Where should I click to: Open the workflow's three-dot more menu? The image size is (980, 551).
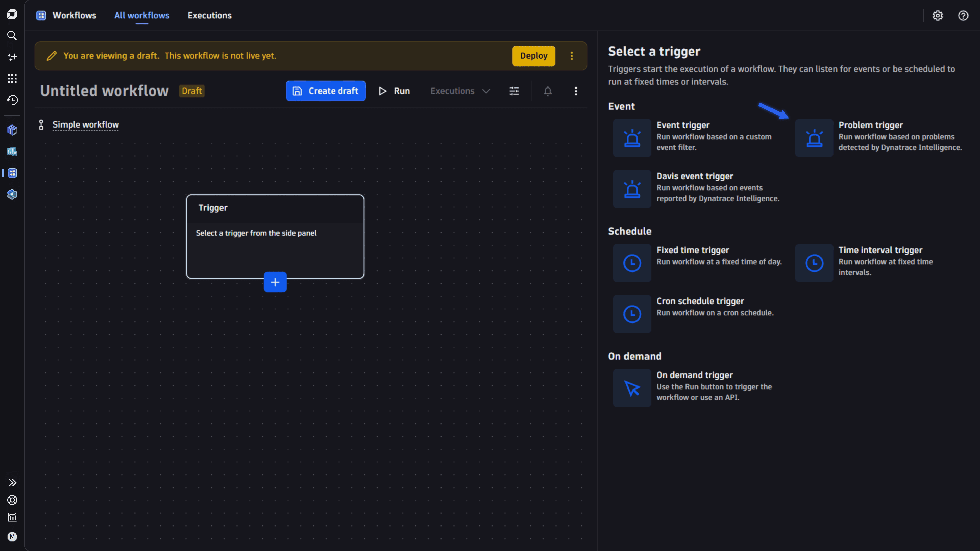pos(576,91)
